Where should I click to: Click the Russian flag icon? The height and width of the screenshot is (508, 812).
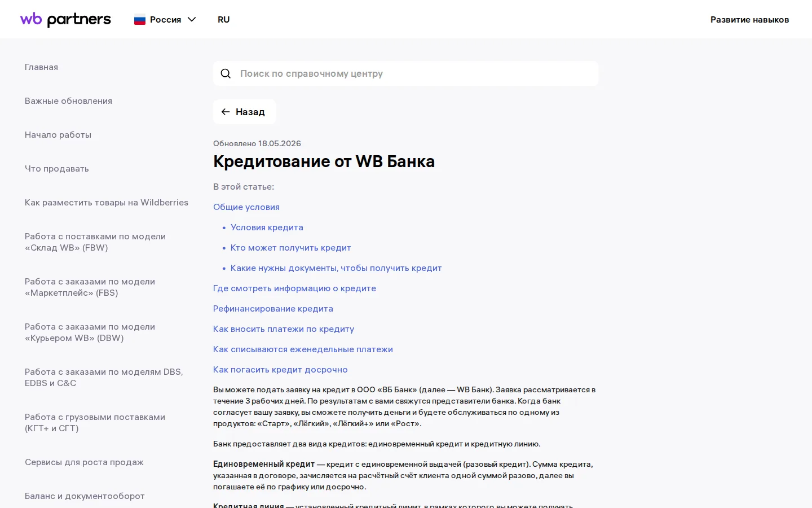point(140,20)
